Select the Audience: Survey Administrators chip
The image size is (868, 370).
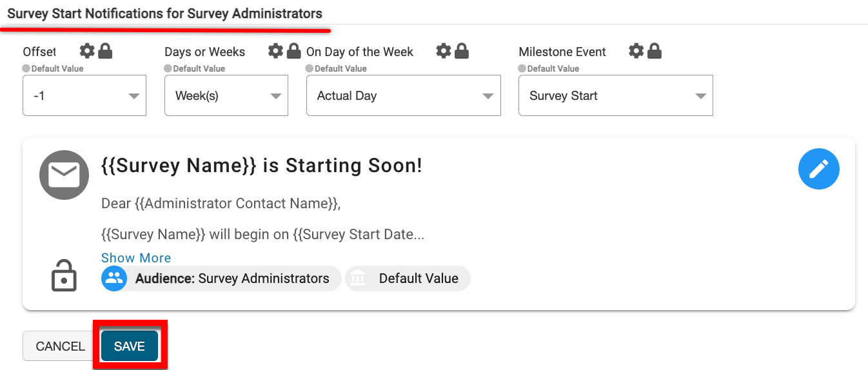221,278
